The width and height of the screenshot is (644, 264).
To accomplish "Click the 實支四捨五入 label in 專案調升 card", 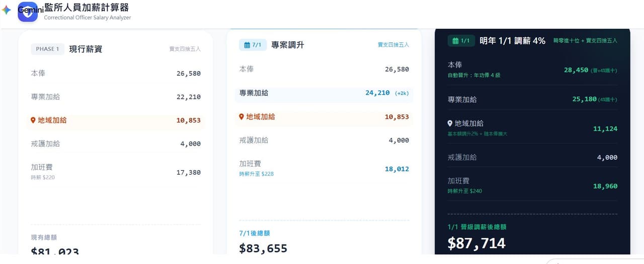I will (393, 45).
